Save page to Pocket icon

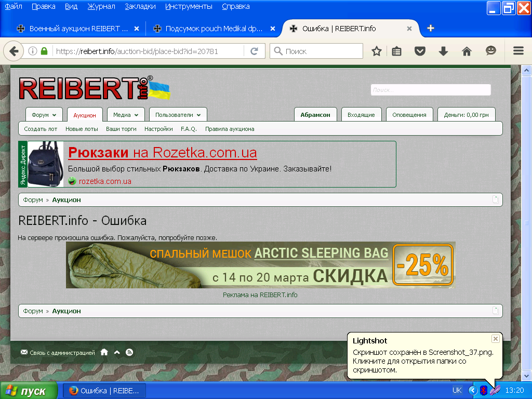point(420,51)
